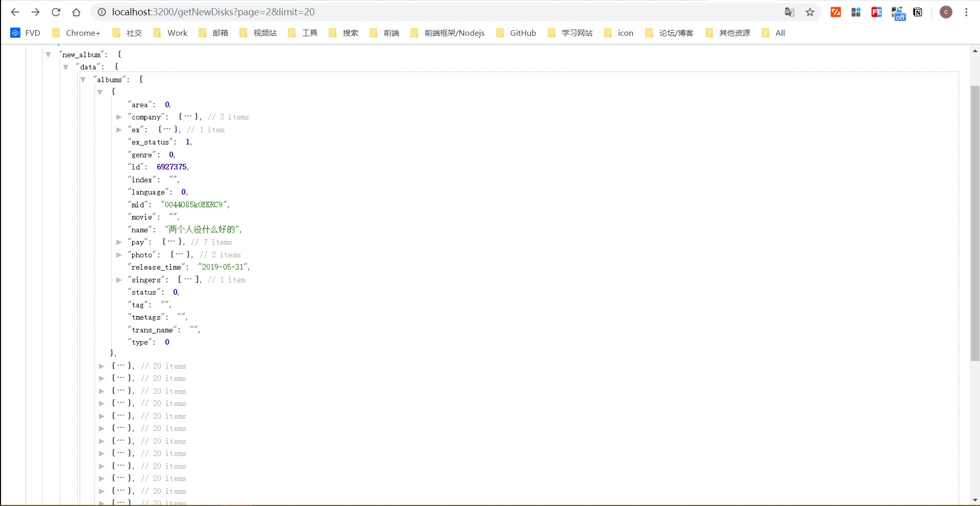Open the orange extension icon
Image resolution: width=980 pixels, height=506 pixels.
click(x=836, y=12)
